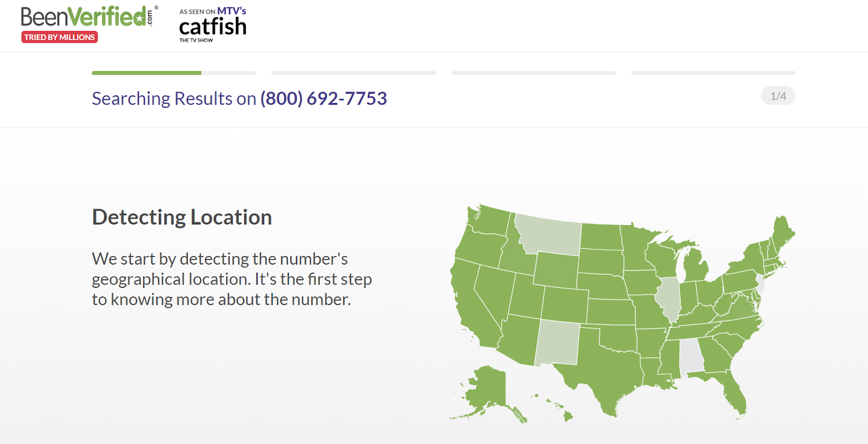Click the MTV's Catfish TV show logo

click(x=213, y=25)
